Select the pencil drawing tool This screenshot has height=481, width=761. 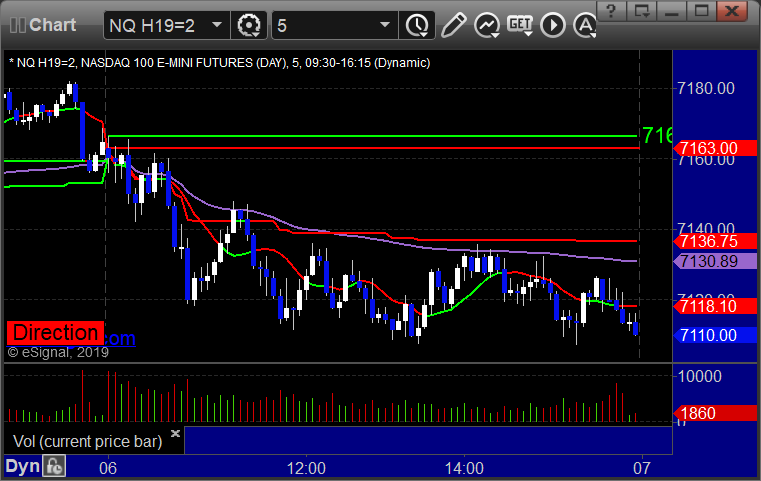tap(453, 25)
